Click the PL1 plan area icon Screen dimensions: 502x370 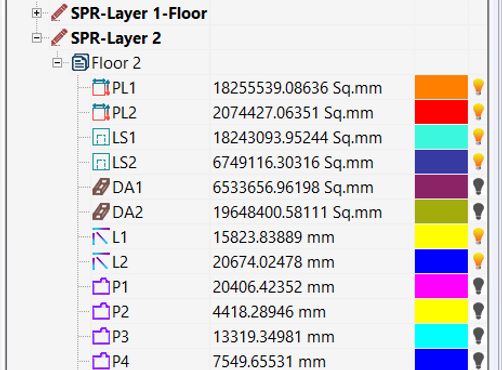(101, 88)
